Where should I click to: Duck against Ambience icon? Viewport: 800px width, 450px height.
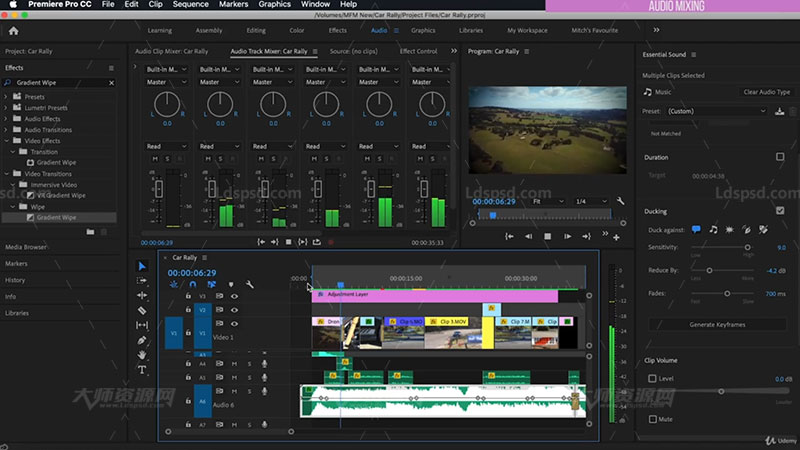click(746, 230)
